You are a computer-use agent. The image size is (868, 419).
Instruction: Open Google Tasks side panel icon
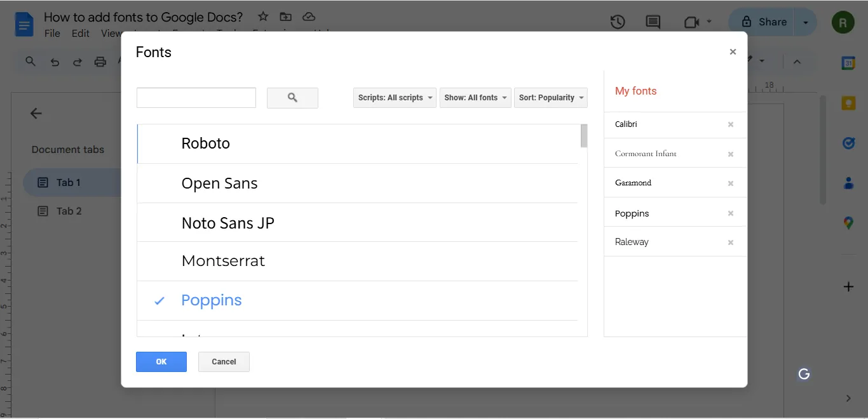pos(848,143)
